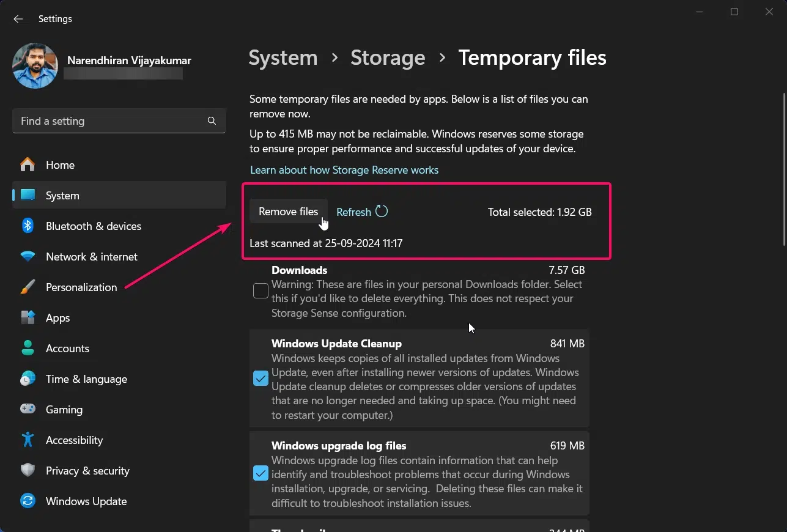
Task: Click the System monitor icon in sidebar
Action: click(28, 195)
